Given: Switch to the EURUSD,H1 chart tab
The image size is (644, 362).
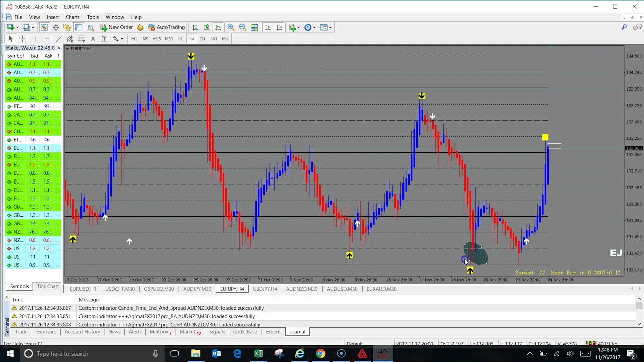Looking at the screenshot, I should click(83, 289).
